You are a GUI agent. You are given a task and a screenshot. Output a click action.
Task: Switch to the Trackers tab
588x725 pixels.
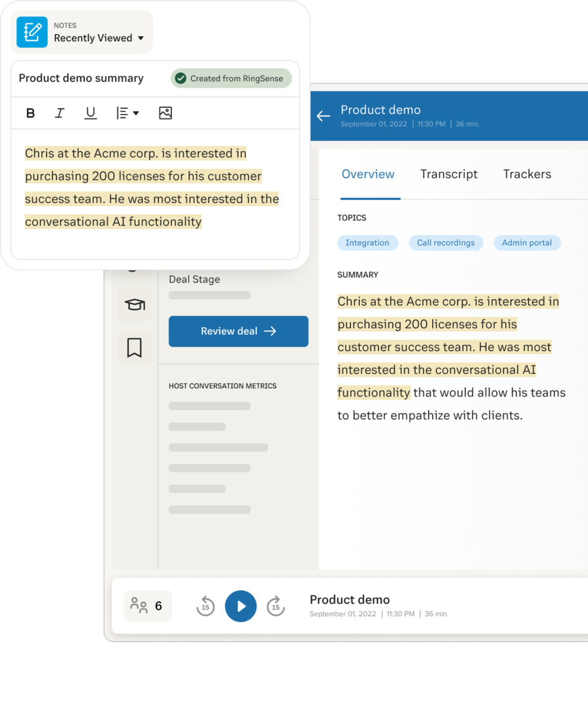[527, 174]
